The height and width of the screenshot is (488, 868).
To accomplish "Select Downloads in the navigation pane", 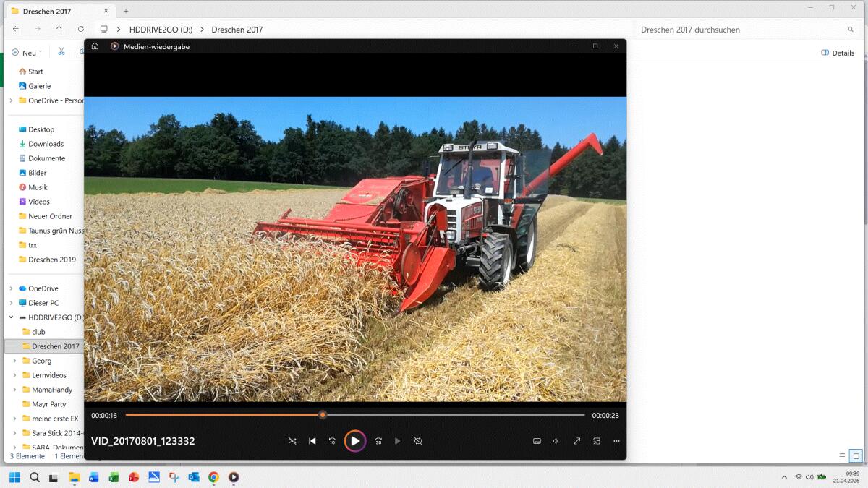I will click(46, 144).
